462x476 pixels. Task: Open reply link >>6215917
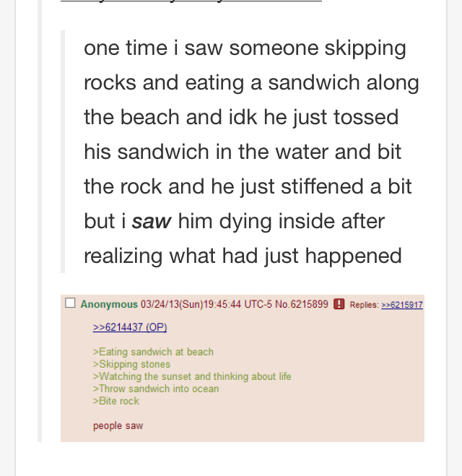402,305
